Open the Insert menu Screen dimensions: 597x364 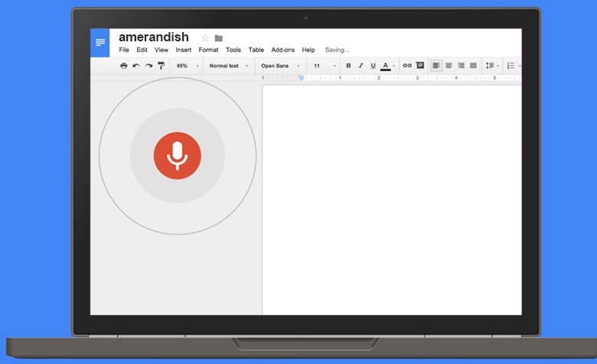pyautogui.click(x=184, y=50)
